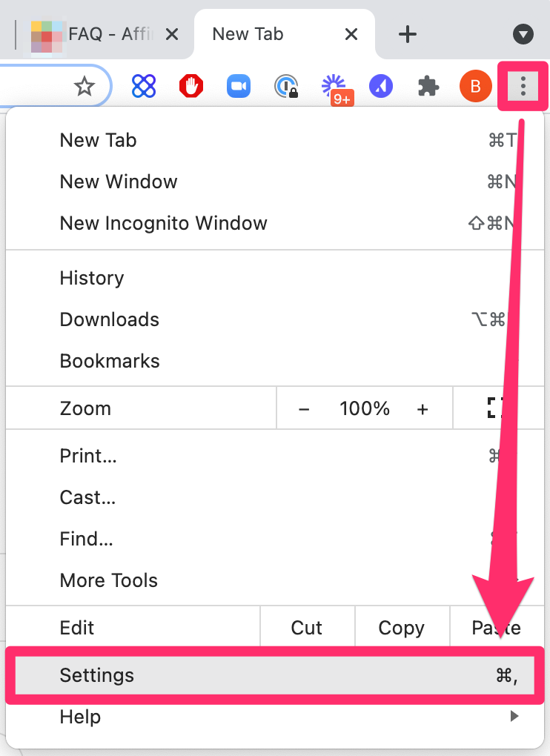The width and height of the screenshot is (550, 756).
Task: Open the blue four-loop extension icon
Action: point(144,87)
